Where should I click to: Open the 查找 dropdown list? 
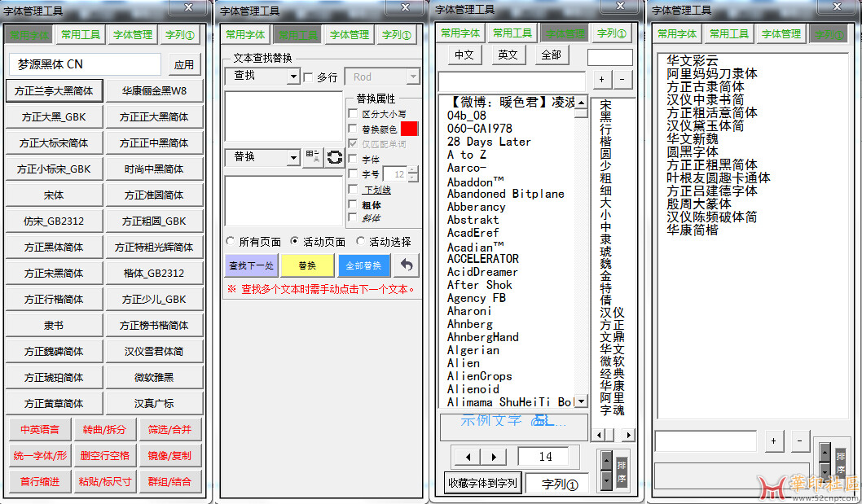293,77
